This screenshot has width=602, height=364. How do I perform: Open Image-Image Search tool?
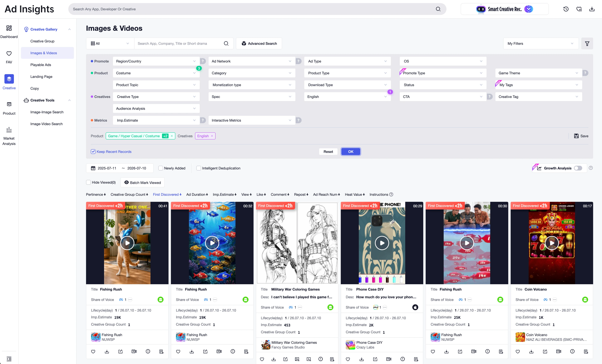pos(47,112)
